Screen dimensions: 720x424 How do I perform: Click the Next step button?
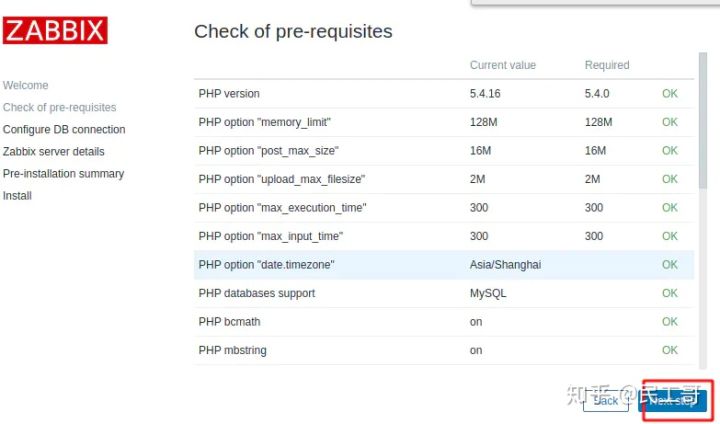pyautogui.click(x=673, y=401)
